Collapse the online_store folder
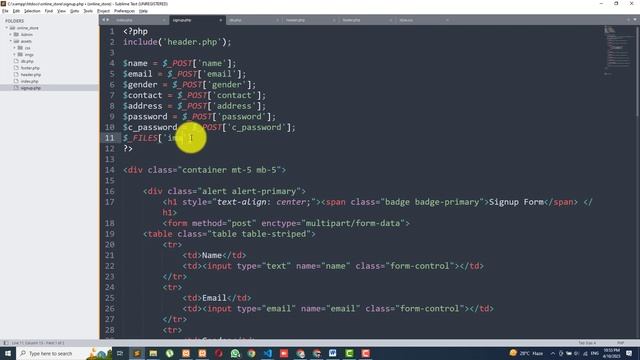Image resolution: width=640 pixels, height=360 pixels. click(x=7, y=28)
